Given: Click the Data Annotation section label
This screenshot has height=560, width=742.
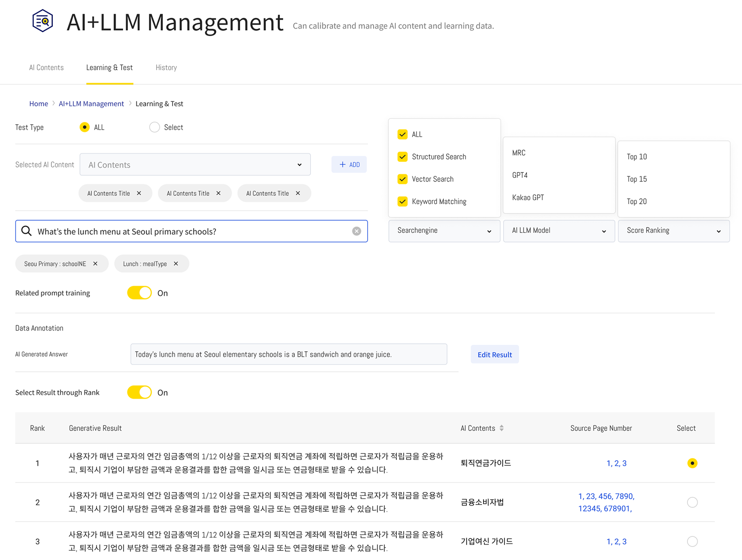Looking at the screenshot, I should point(39,328).
